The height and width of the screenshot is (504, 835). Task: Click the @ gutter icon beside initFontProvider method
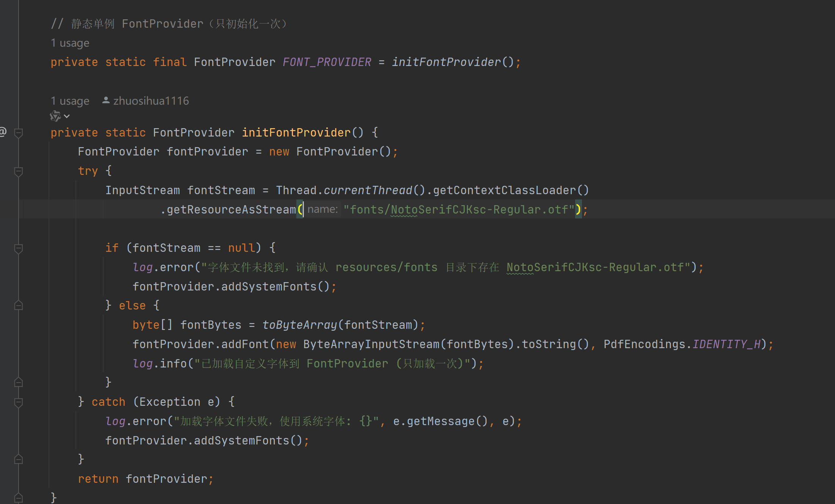[x=3, y=132]
